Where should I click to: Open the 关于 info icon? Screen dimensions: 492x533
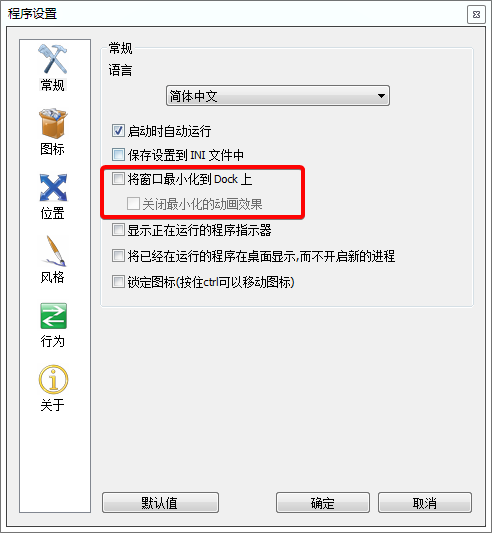point(53,379)
